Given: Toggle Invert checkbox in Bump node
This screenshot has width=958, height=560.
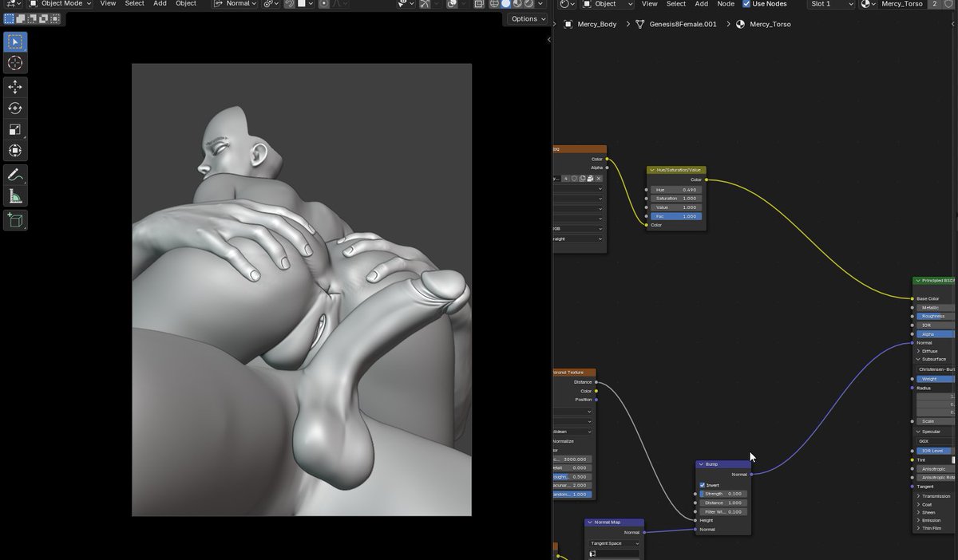Looking at the screenshot, I should click(702, 485).
